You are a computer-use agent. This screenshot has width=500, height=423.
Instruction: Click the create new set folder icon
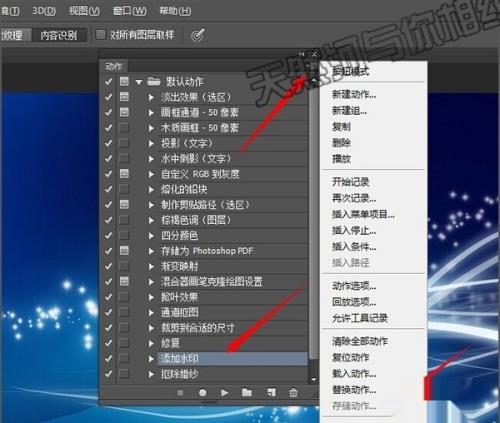(247, 392)
